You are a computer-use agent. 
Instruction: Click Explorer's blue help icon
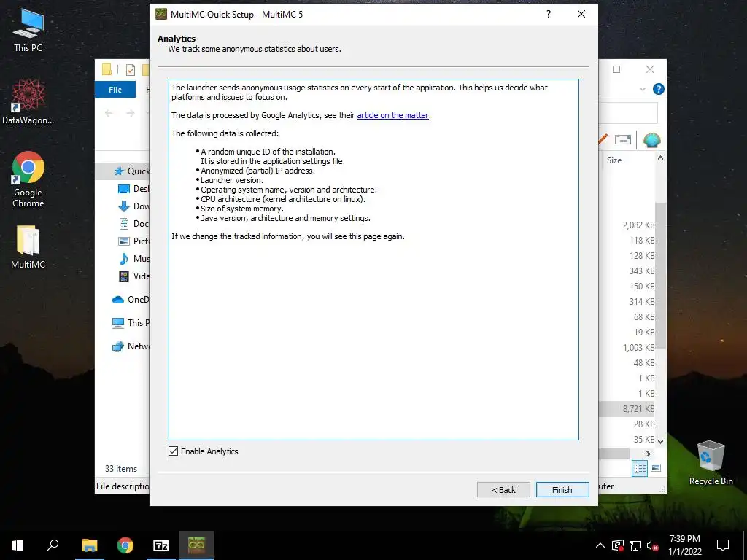659,89
